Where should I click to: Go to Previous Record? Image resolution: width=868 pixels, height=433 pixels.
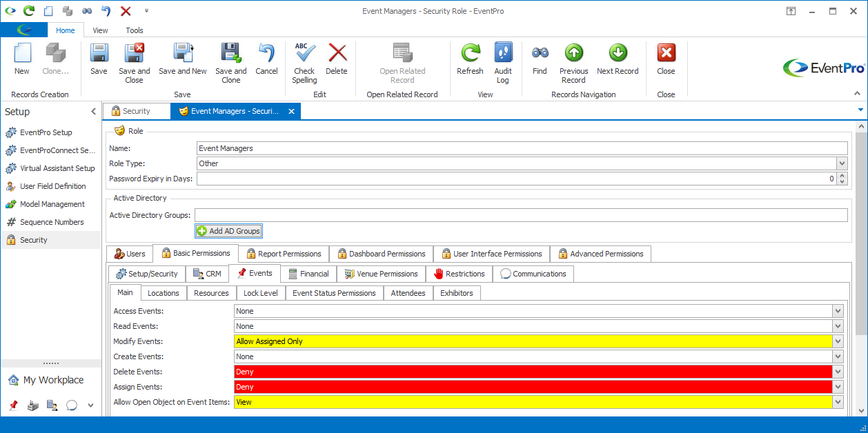pos(573,63)
